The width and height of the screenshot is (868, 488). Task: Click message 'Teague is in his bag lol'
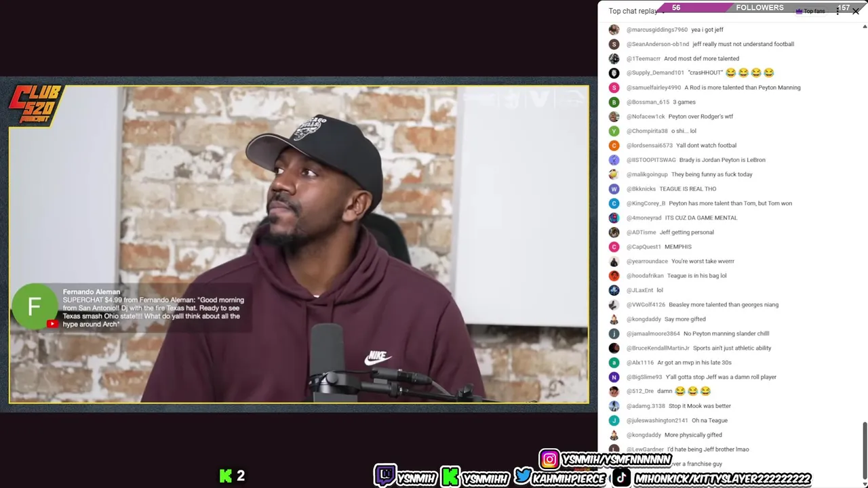pyautogui.click(x=696, y=276)
